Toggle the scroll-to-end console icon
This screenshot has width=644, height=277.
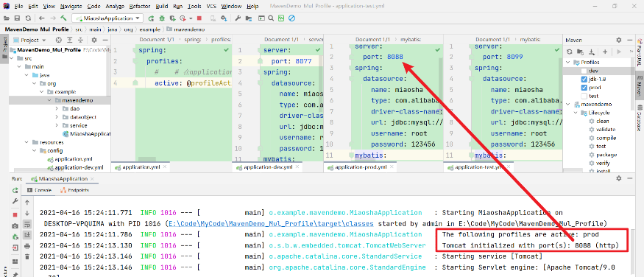[27, 235]
